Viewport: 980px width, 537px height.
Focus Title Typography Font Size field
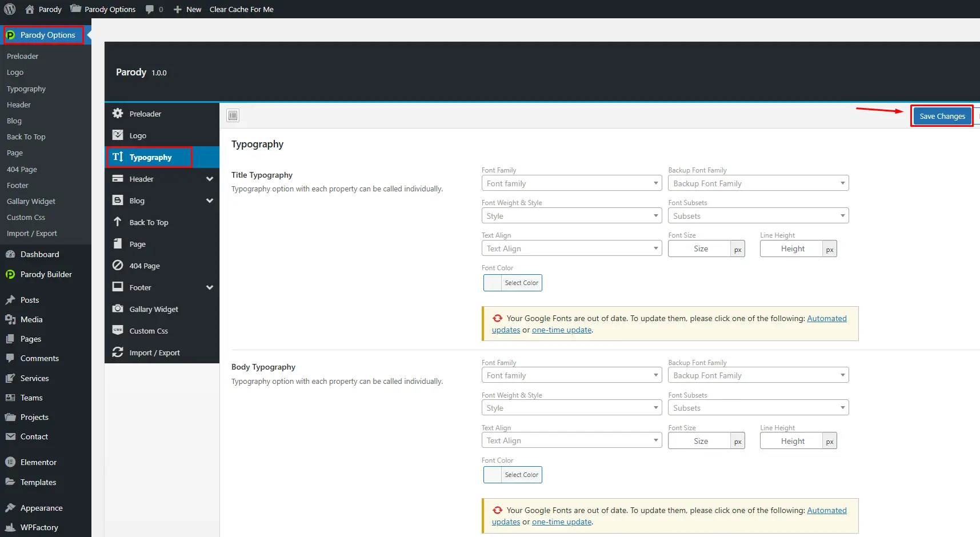[x=700, y=249]
